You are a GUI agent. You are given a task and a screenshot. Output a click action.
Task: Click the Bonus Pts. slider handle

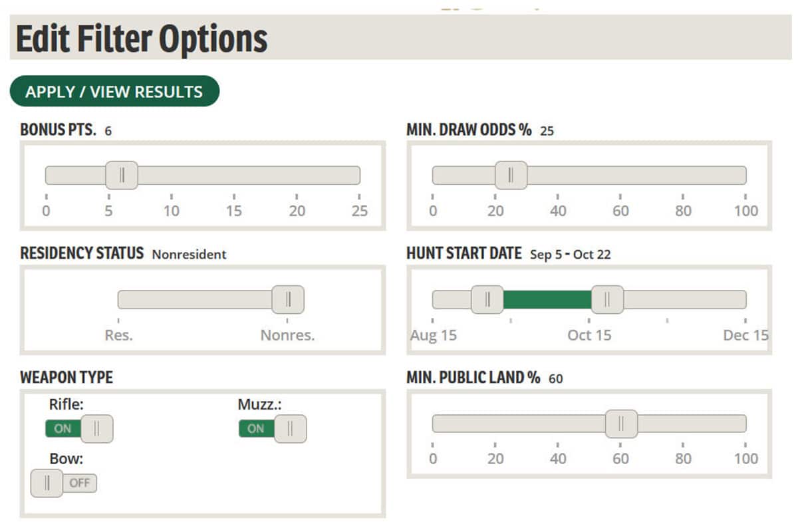pos(122,176)
